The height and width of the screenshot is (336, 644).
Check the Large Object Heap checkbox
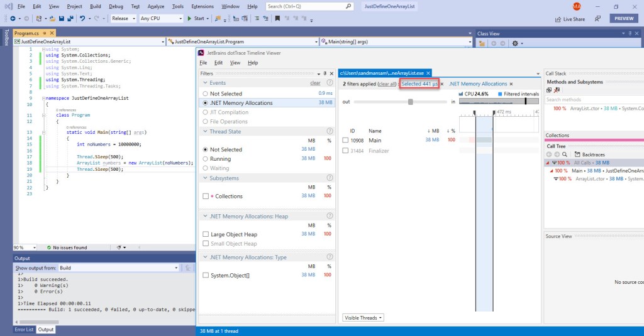(206, 234)
